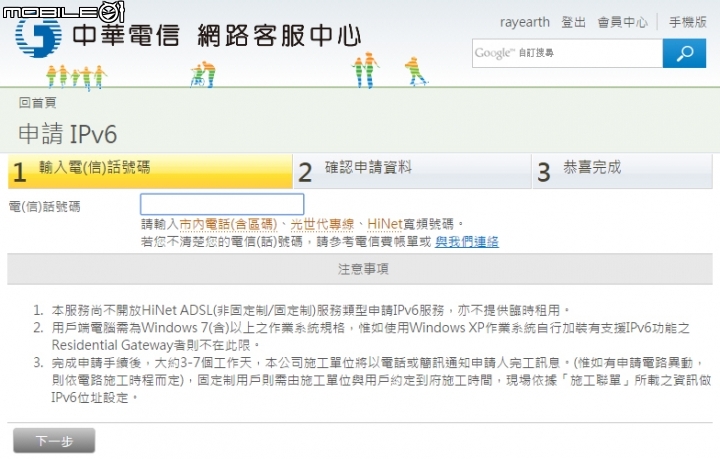720x459 pixels.
Task: Click the Chunghwa Telecom logo icon
Action: pos(39,37)
